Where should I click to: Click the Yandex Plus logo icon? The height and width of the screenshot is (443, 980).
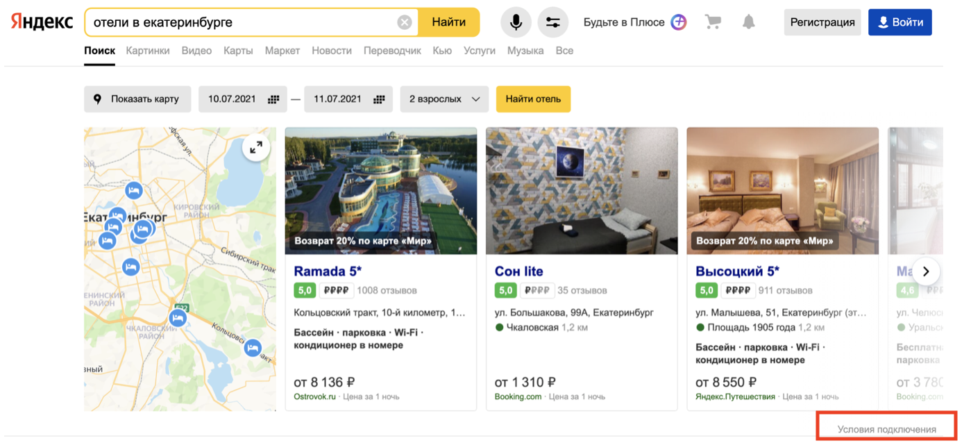[x=679, y=22]
